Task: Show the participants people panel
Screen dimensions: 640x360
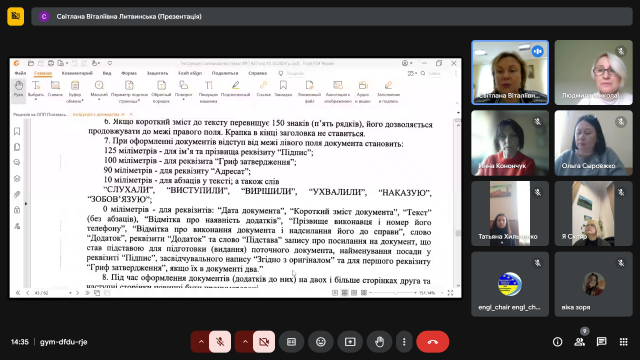Action: point(580,342)
